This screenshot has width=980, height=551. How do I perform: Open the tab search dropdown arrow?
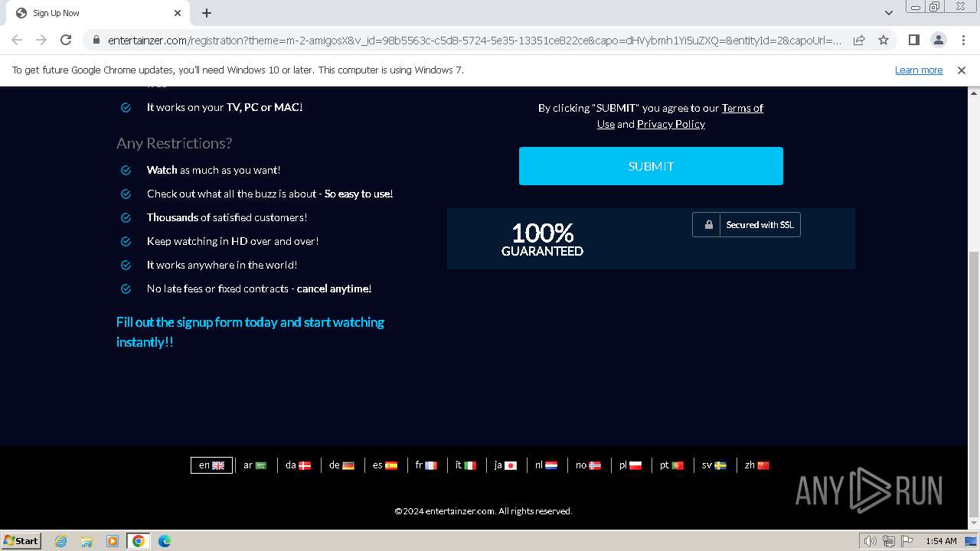[x=888, y=13]
